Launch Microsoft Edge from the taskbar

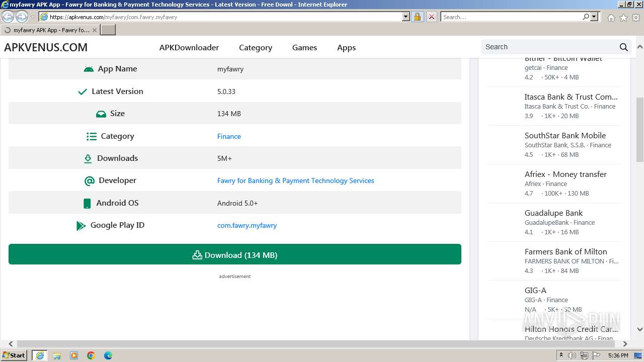108,355
